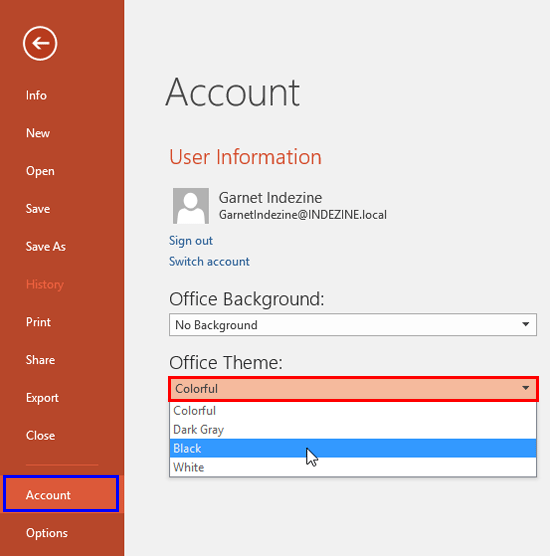Click the Office Background dropdown arrow
Viewport: 550px width, 556px height.
tap(526, 324)
